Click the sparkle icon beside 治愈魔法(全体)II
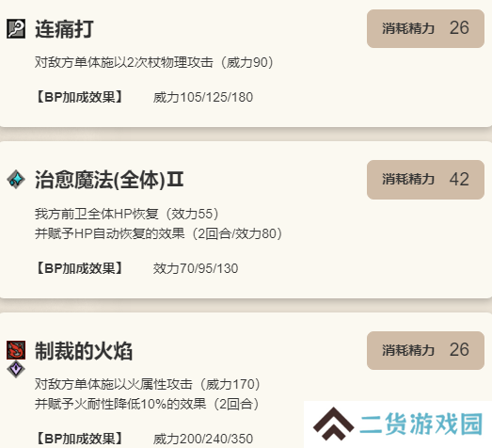Image resolution: width=492 pixels, height=448 pixels. pos(16,179)
